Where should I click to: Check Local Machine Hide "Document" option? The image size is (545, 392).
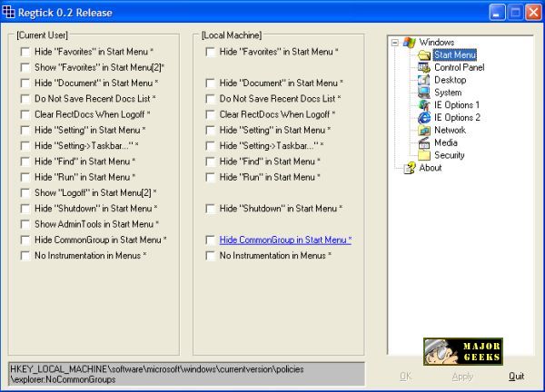[210, 83]
